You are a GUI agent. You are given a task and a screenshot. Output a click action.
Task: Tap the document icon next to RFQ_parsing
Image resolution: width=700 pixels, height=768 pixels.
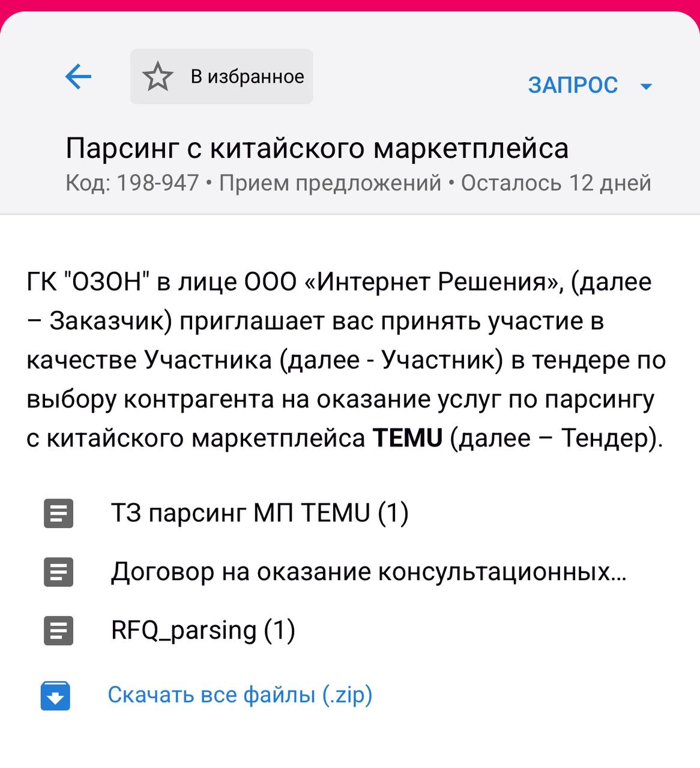coord(58,631)
